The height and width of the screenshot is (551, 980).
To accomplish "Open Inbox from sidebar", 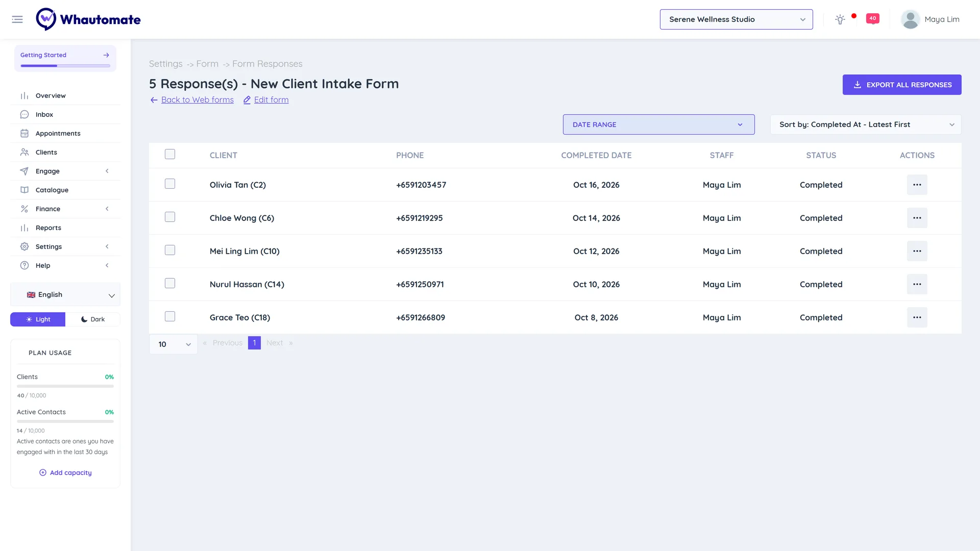I will pos(65,115).
